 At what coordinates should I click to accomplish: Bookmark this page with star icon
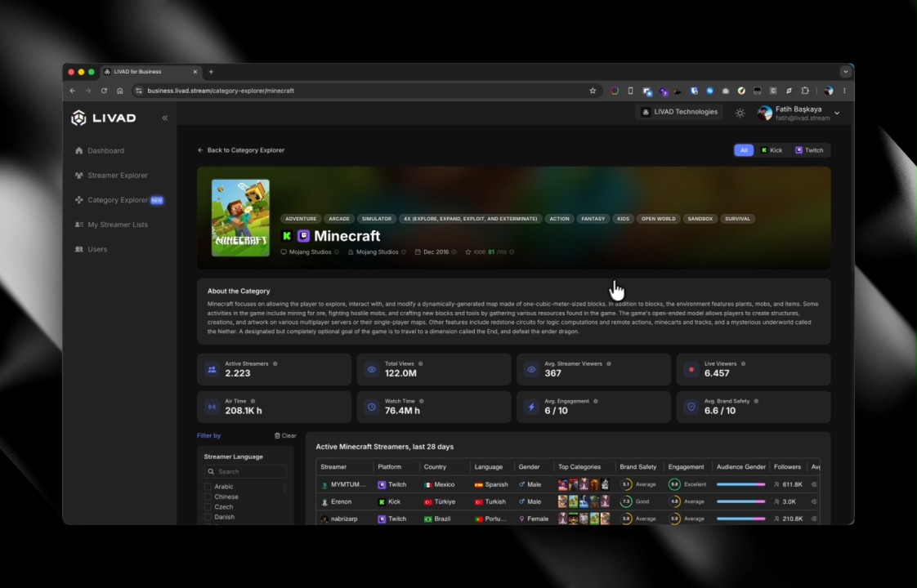point(593,91)
